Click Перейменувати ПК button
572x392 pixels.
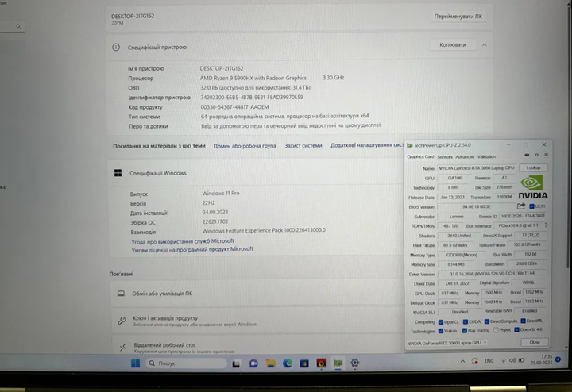[458, 17]
